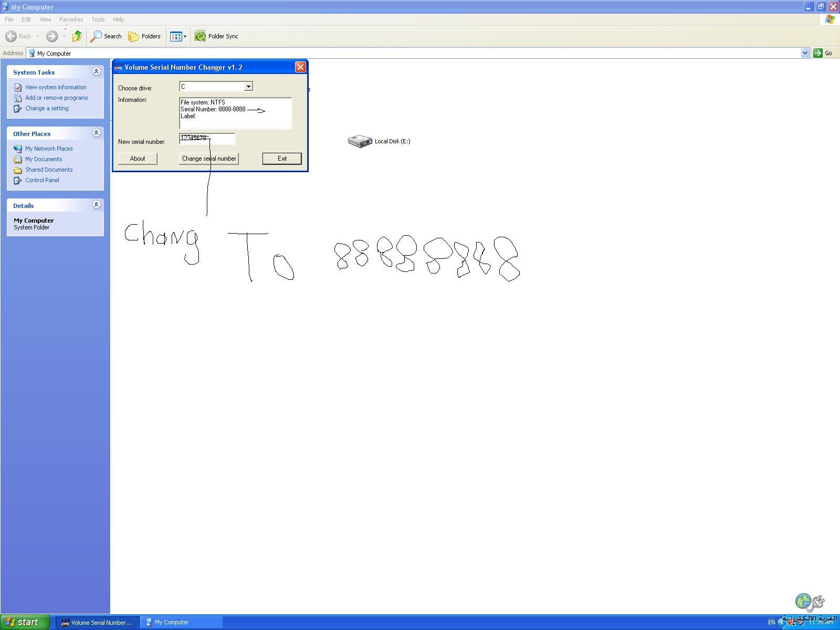The width and height of the screenshot is (840, 630).
Task: Click the View system information icon
Action: [x=18, y=87]
